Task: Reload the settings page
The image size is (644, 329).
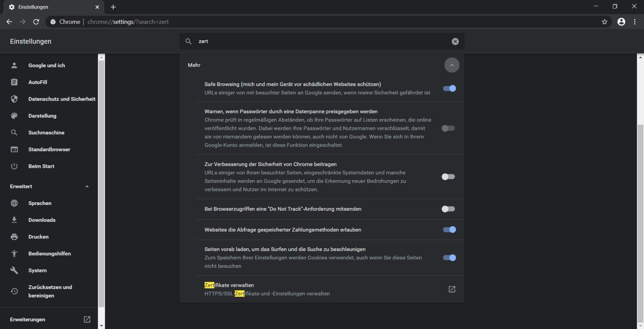Action: [x=36, y=22]
